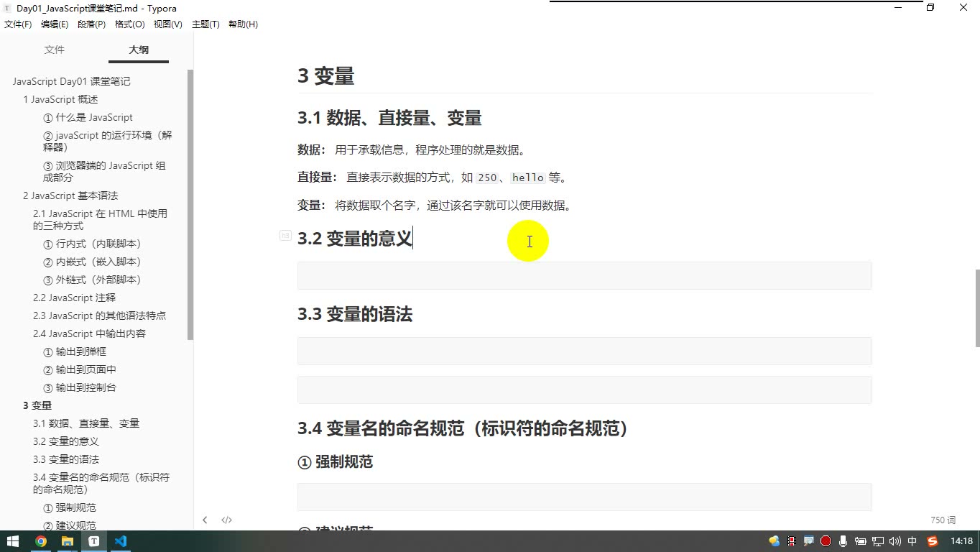The width and height of the screenshot is (980, 552).
Task: Go to outline item 3.2 变量的意义
Action: pyautogui.click(x=66, y=441)
